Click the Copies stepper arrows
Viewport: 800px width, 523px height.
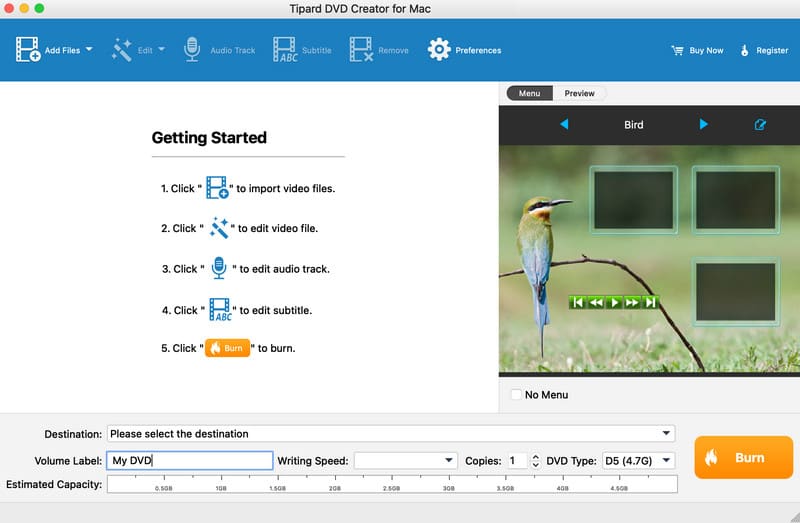[x=535, y=461]
